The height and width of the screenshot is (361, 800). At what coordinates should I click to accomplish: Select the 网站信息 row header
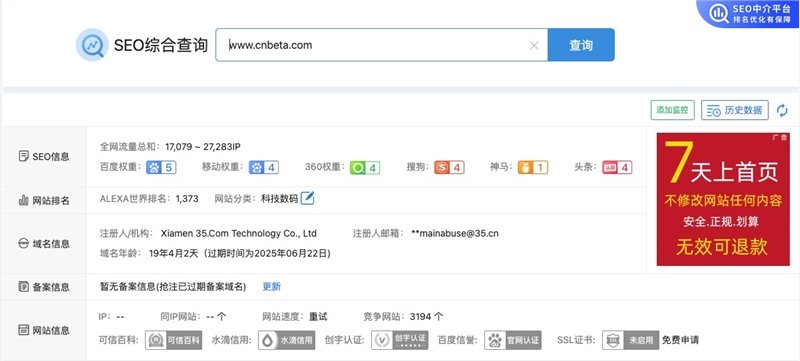tap(44, 330)
